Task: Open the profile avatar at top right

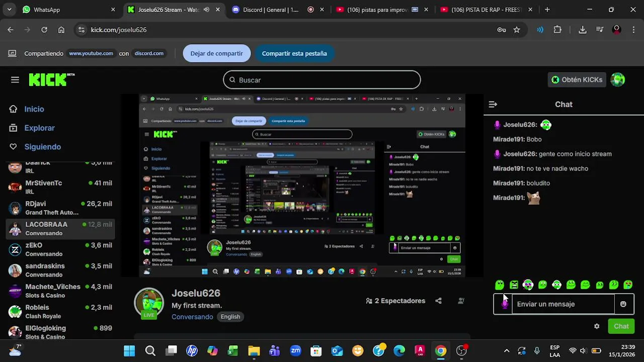Action: coord(617,79)
